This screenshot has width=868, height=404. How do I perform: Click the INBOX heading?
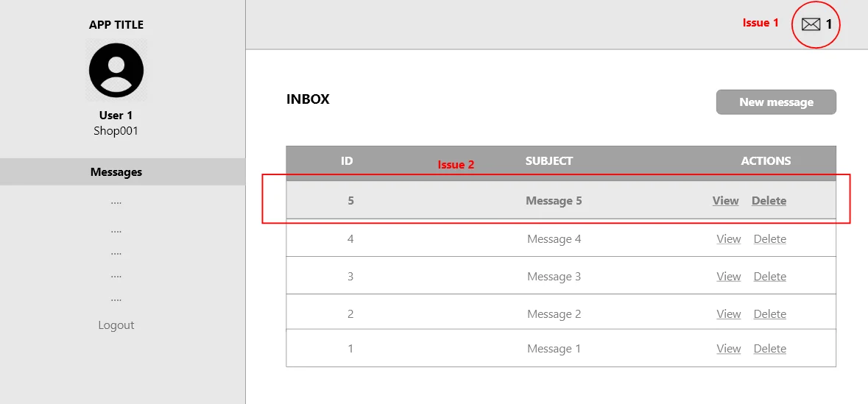[x=308, y=99]
